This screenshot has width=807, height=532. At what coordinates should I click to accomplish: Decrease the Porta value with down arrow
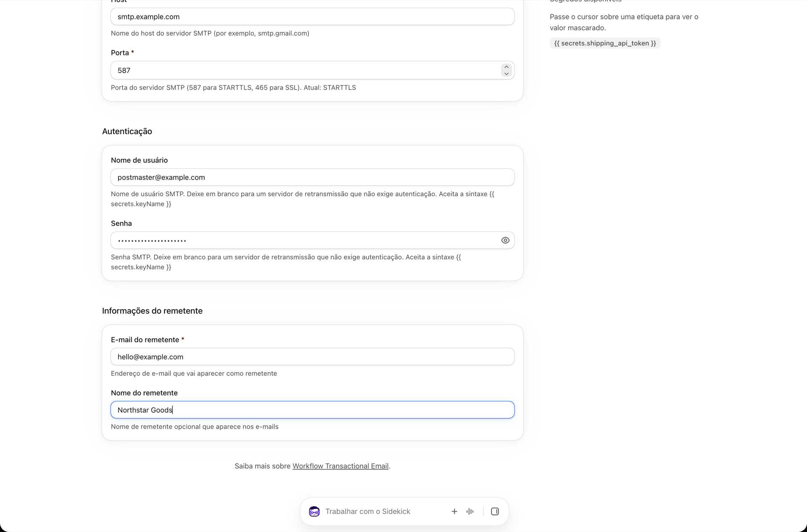coord(506,74)
